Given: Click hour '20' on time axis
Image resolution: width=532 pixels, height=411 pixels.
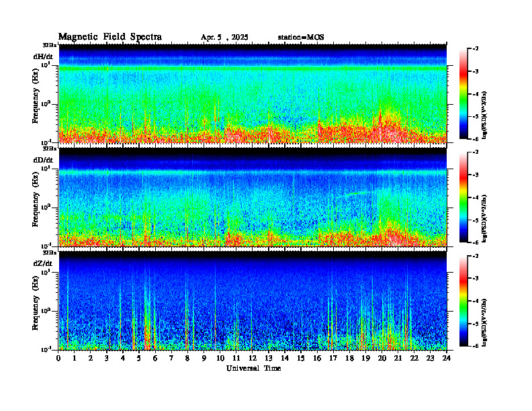Looking at the screenshot, I should coord(382,358).
